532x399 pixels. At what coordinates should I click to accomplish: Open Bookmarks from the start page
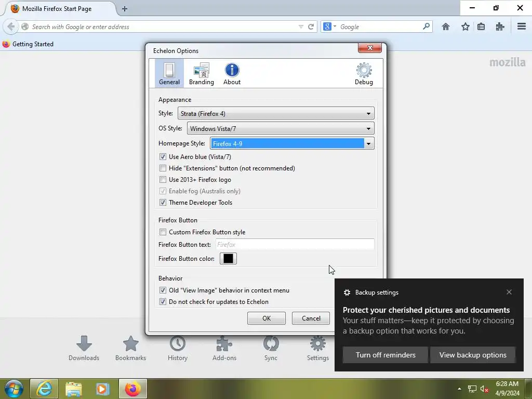[x=130, y=349]
